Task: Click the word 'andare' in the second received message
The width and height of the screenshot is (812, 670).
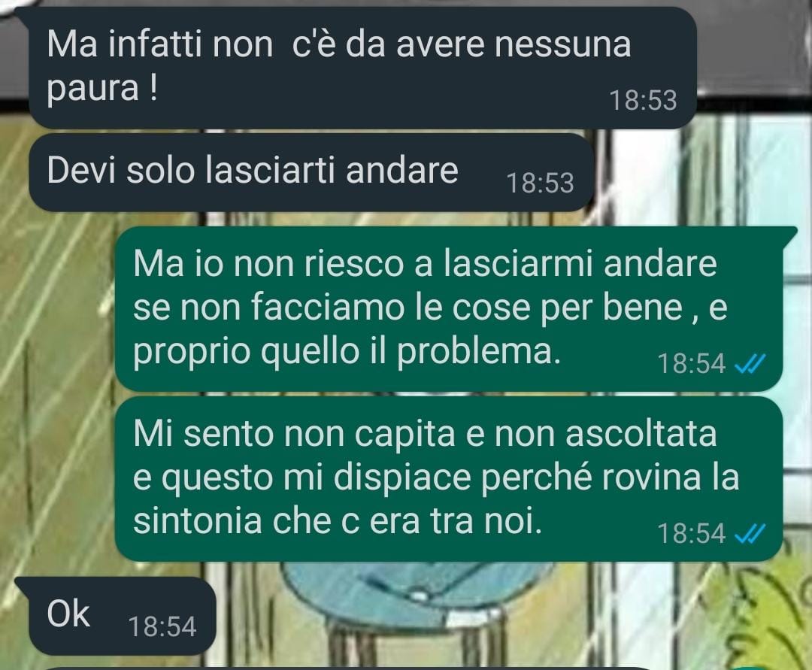Action: tap(401, 170)
